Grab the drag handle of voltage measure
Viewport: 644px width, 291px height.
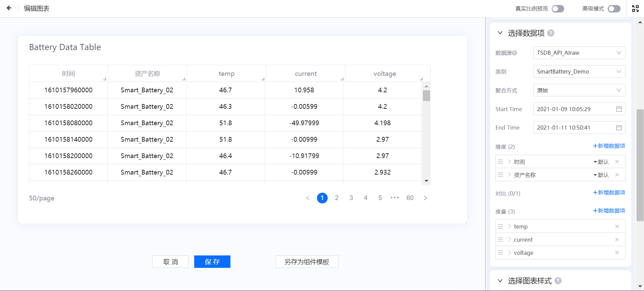pos(500,253)
